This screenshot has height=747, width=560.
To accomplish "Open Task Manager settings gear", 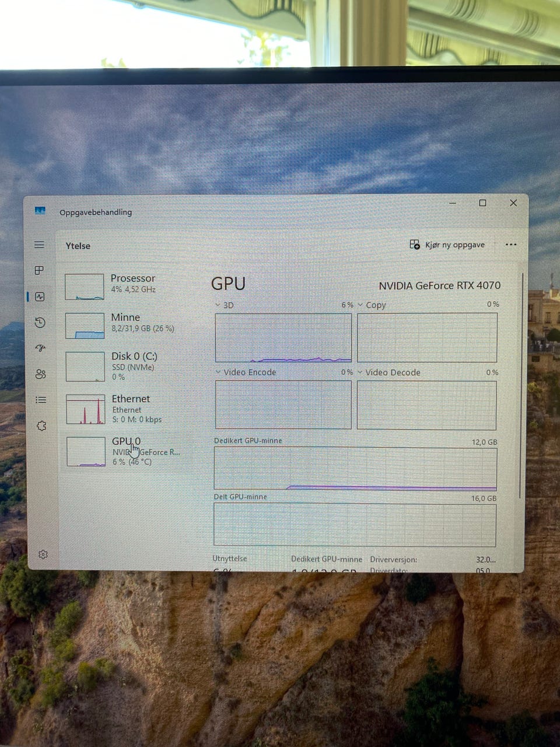I will pos(43,554).
